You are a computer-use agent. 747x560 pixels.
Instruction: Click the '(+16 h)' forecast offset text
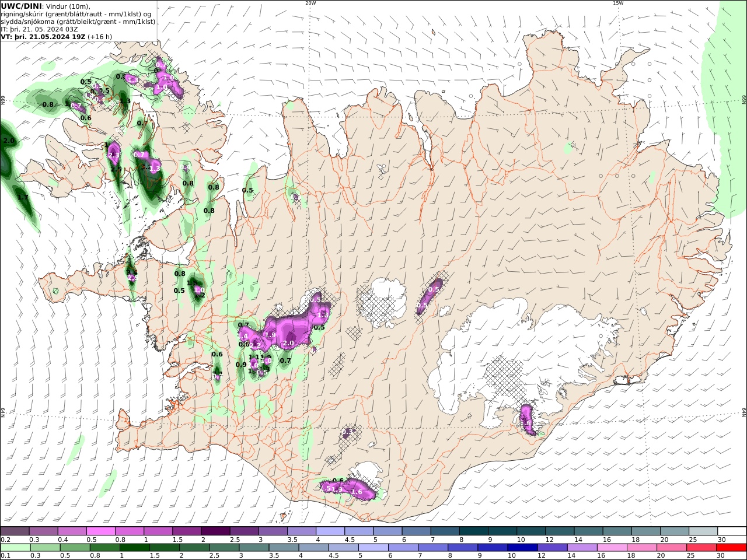tap(100, 37)
